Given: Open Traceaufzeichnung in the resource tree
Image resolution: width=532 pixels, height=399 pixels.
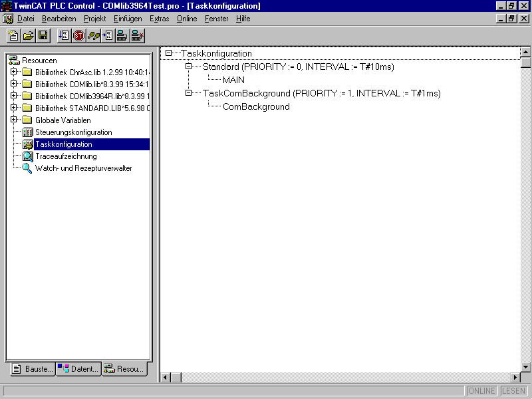Looking at the screenshot, I should click(65, 156).
